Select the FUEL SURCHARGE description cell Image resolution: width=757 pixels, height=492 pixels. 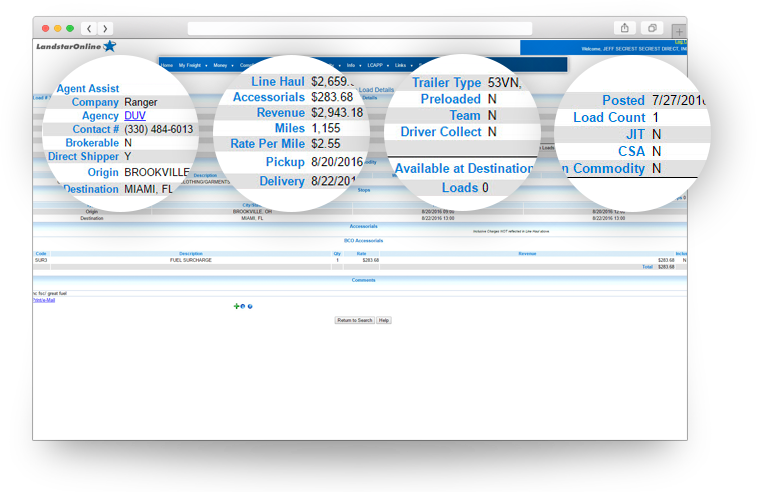pos(191,260)
